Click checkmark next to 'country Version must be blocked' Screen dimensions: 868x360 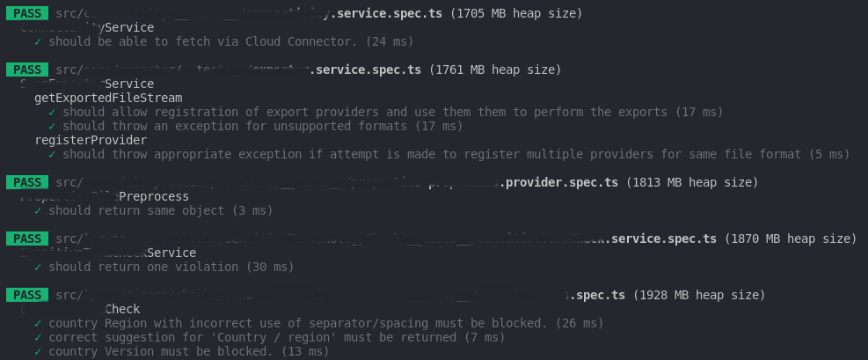click(x=38, y=351)
